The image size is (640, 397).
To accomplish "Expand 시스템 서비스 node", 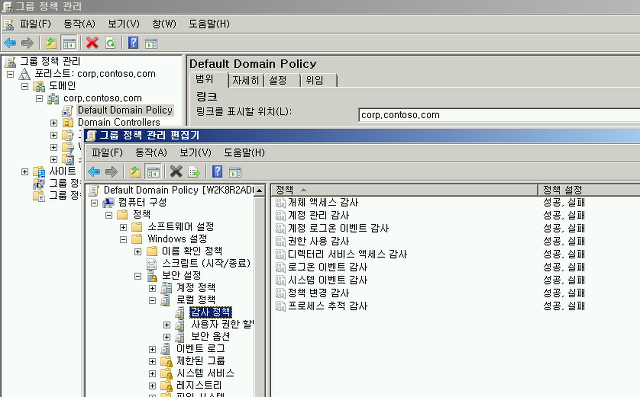I will click(x=152, y=374).
